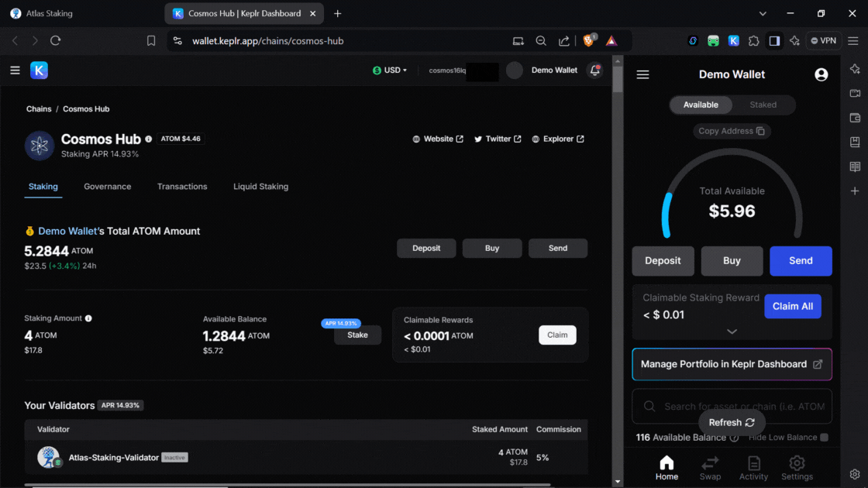Open the Keplr dashboard hamburger menu
Screen dimensions: 868x488
click(x=15, y=70)
